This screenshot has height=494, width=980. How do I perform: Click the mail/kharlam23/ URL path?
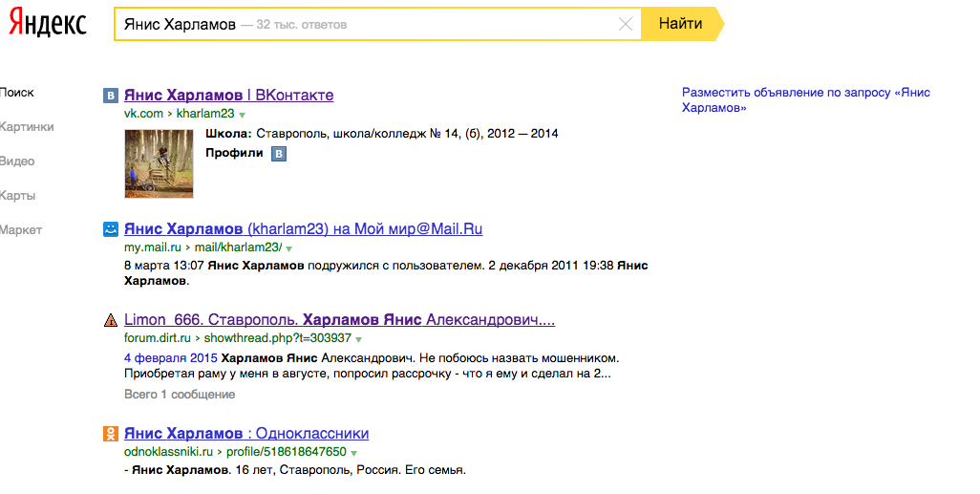pos(238,247)
